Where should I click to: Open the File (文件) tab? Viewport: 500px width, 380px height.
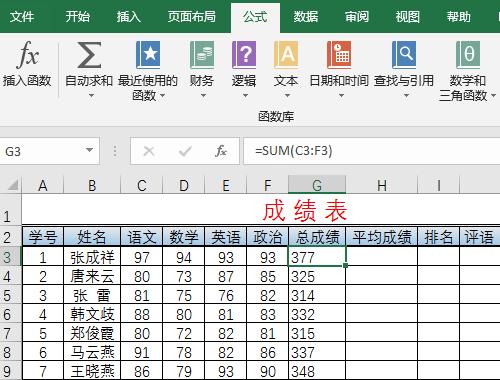[22, 16]
